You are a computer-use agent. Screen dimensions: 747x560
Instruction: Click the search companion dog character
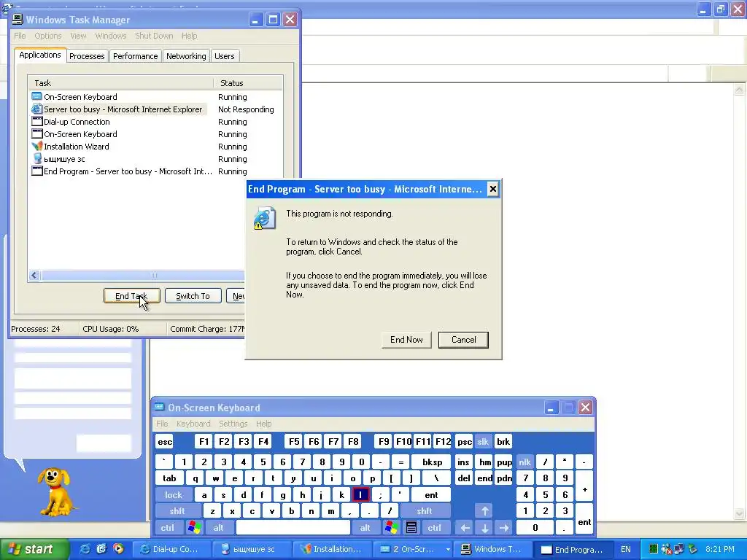56,491
